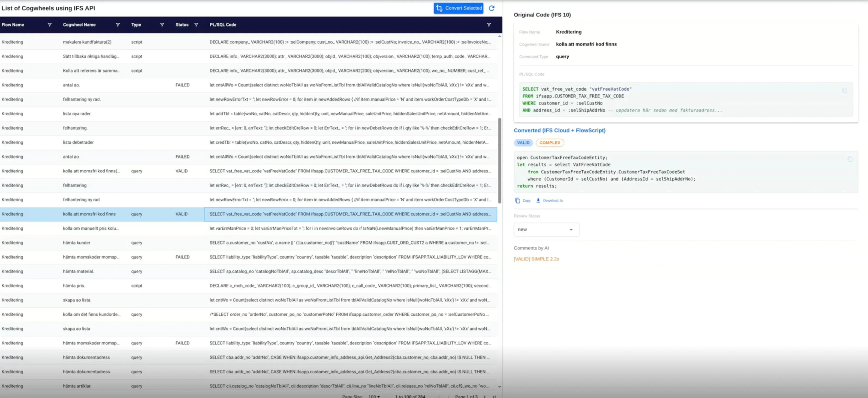Viewport: 868px width, 398px height.
Task: Open the Flow Name column filter
Action: coord(50,25)
